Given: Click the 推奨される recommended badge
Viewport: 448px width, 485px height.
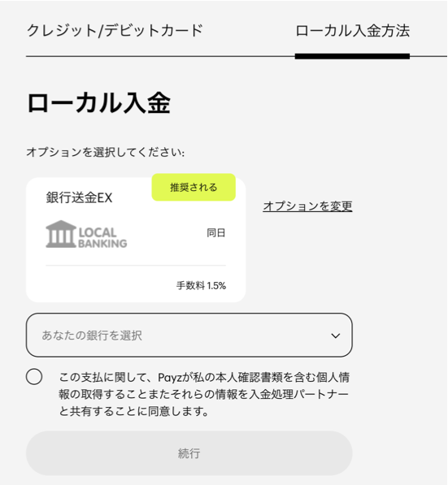Looking at the screenshot, I should [194, 187].
